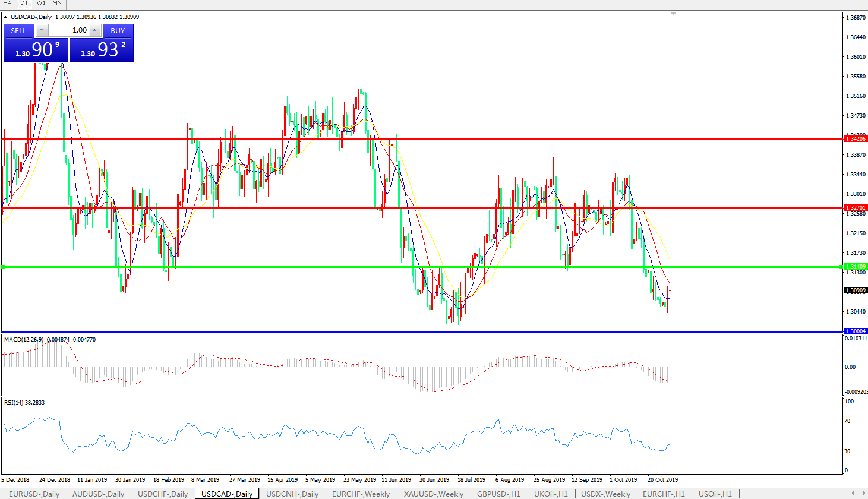Viewport: 868px width, 499px height.
Task: Switch to the XAUUSD-,Weekly tab
Action: 433,494
